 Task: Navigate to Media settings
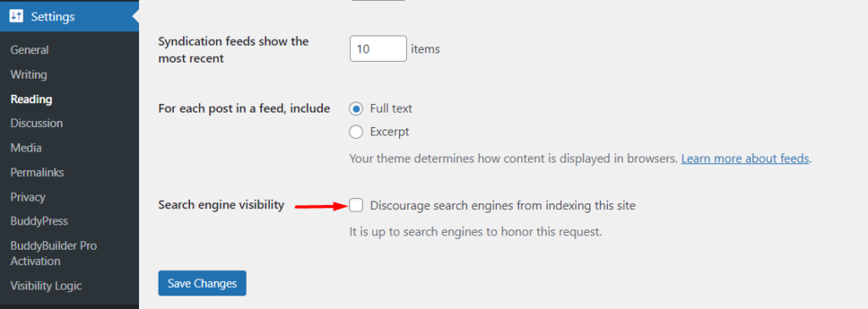pyautogui.click(x=26, y=148)
